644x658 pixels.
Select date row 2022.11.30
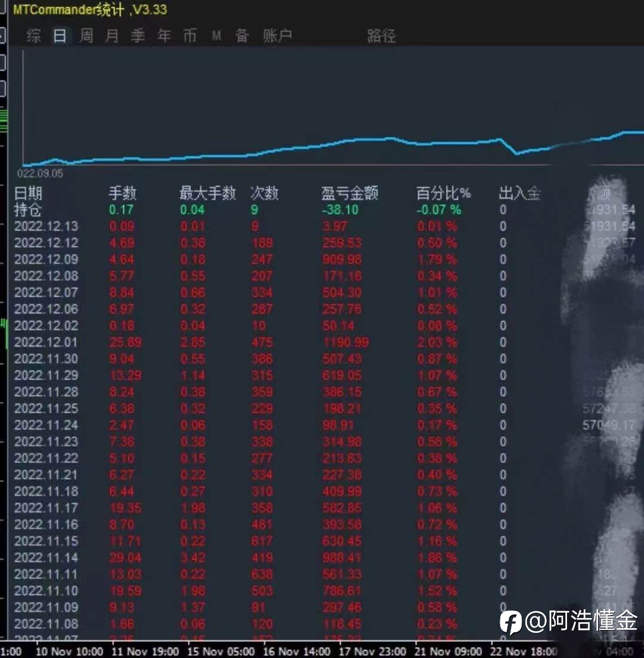pyautogui.click(x=46, y=359)
